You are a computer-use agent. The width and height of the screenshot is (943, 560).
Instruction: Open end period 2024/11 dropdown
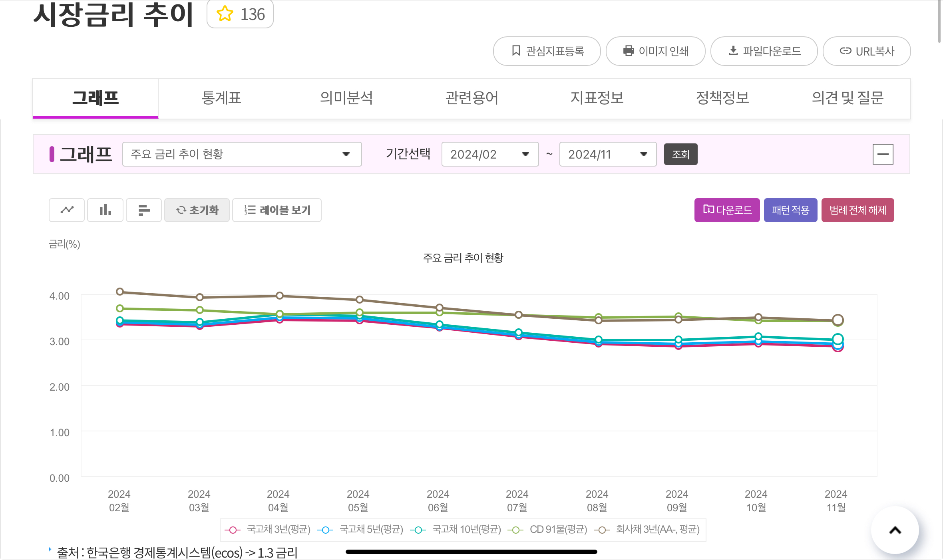(x=608, y=154)
